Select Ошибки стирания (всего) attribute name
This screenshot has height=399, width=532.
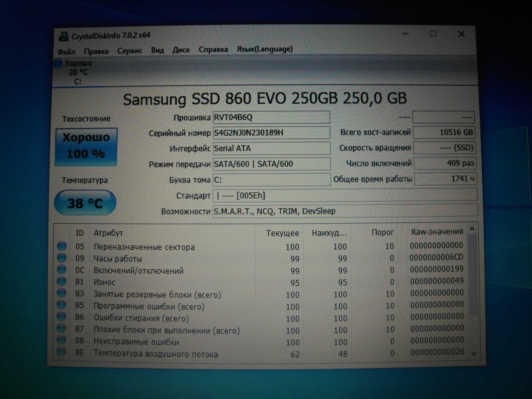point(141,318)
